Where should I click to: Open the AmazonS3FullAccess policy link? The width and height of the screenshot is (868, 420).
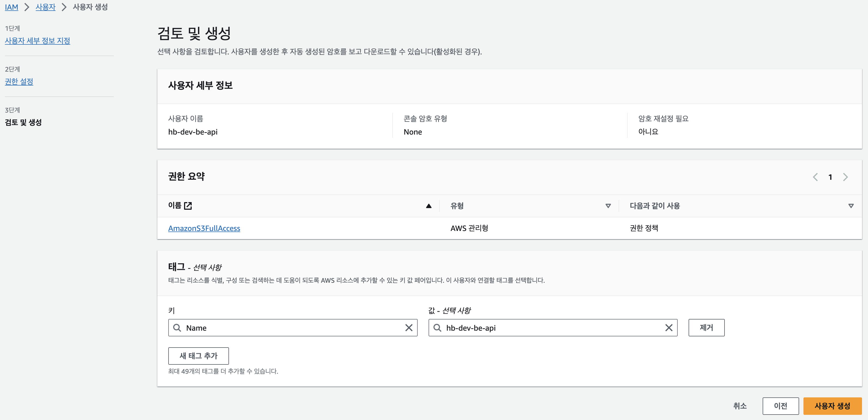point(204,228)
